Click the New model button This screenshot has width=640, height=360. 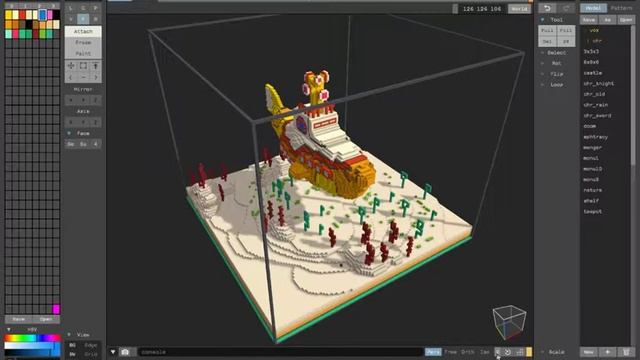pos(589,352)
